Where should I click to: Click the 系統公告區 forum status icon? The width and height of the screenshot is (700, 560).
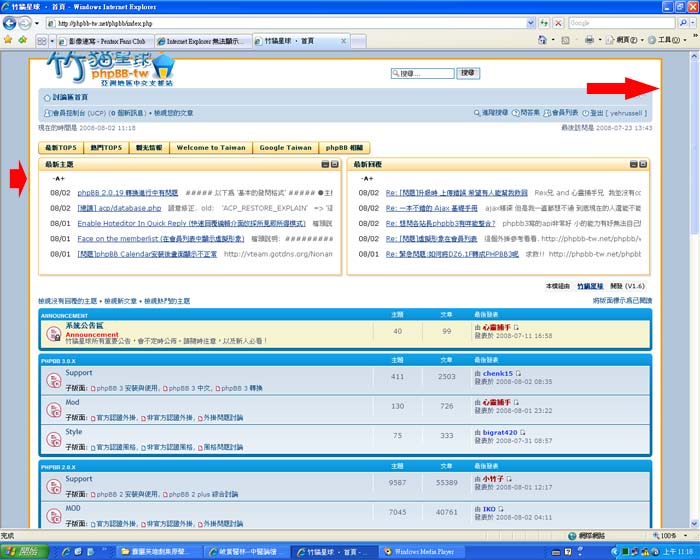54,334
